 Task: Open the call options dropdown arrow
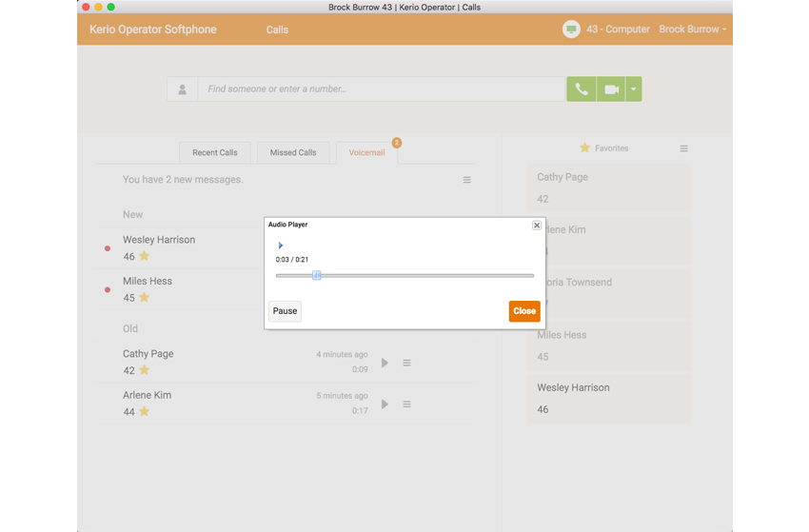(634, 89)
